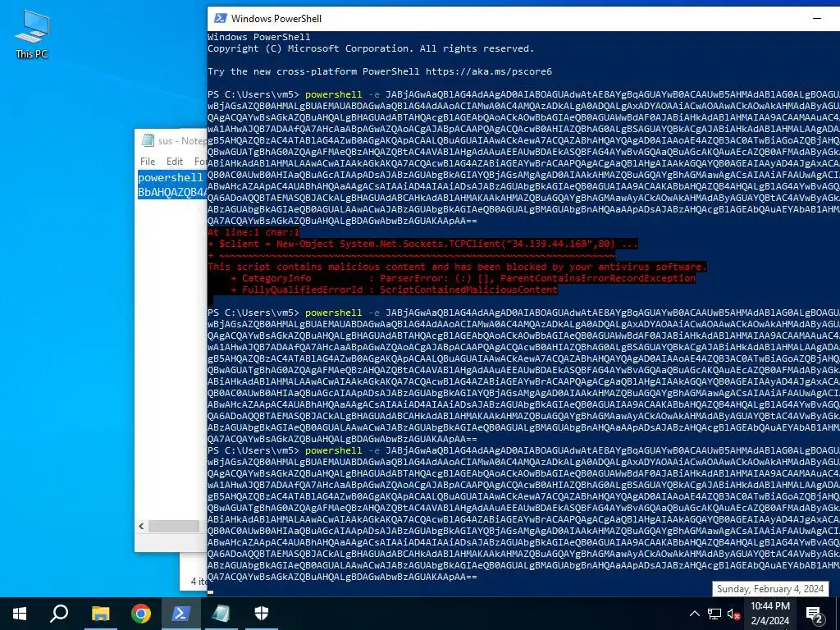Click the red 'malicious content' error line
Screen dimensions: 840x630
click(x=458, y=267)
